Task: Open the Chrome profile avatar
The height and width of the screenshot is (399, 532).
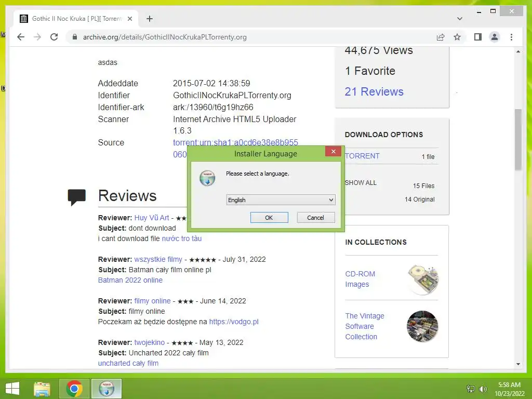Action: pyautogui.click(x=495, y=37)
